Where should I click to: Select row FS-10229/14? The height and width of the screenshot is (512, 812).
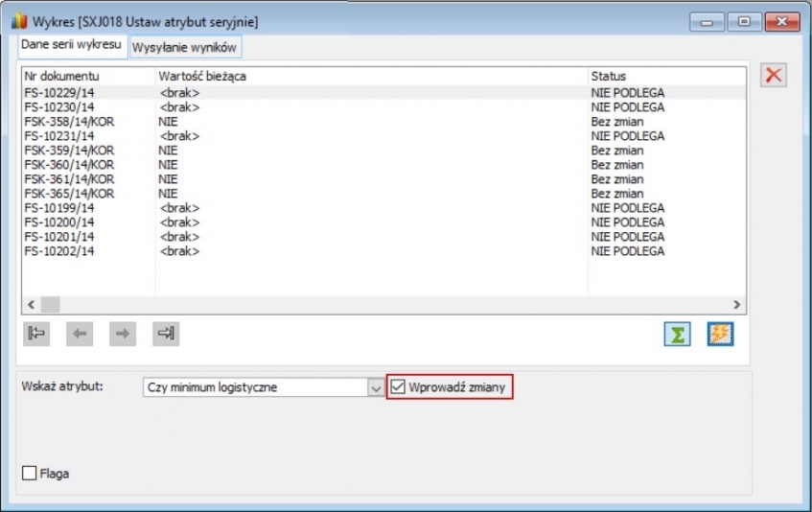point(383,93)
